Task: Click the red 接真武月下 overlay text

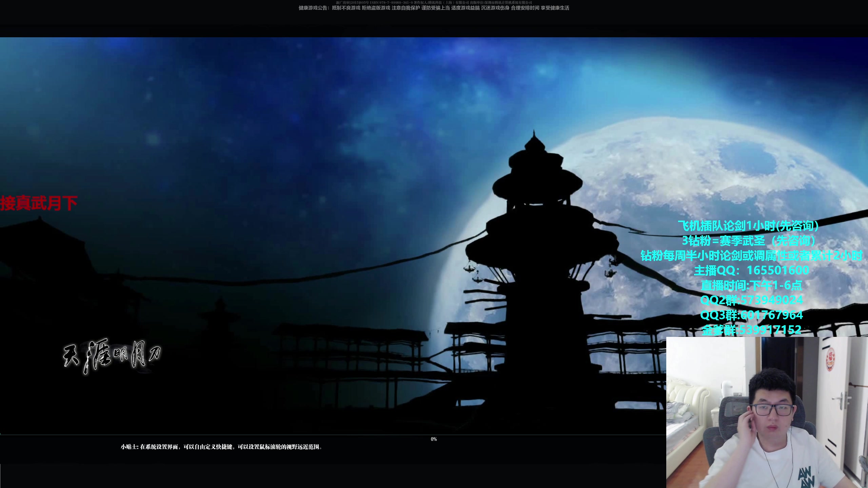Action: pos(39,203)
